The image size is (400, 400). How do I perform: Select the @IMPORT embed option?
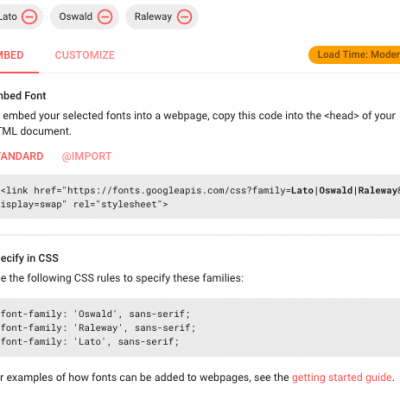click(87, 156)
